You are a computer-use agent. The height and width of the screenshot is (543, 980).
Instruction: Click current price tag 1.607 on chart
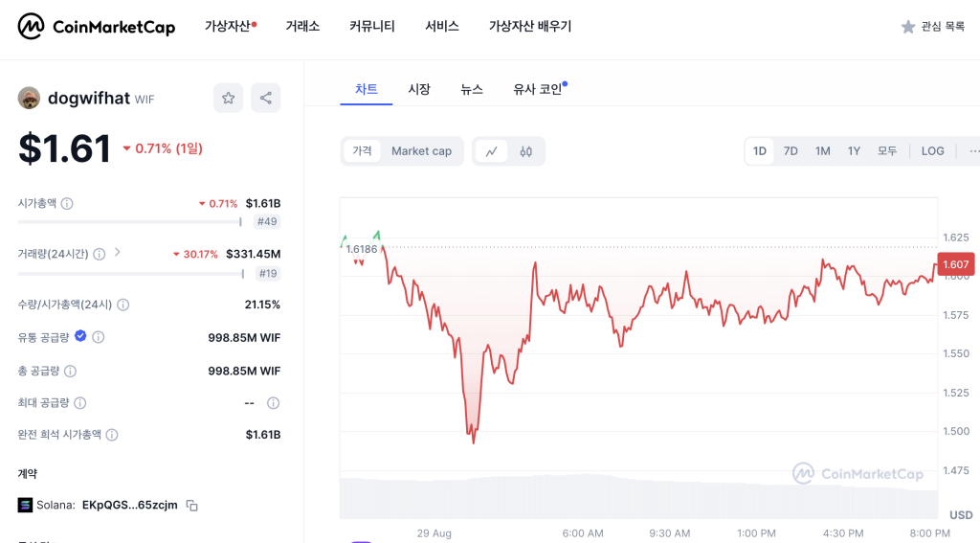pos(956,264)
